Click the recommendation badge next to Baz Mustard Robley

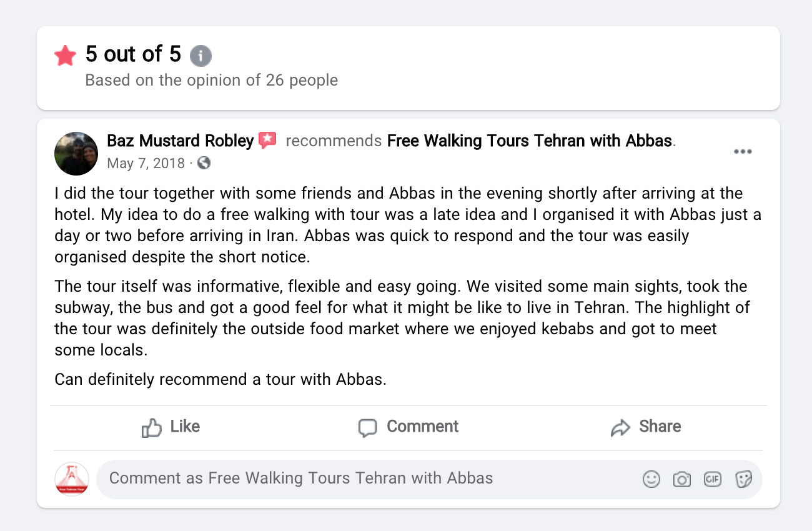pyautogui.click(x=267, y=141)
